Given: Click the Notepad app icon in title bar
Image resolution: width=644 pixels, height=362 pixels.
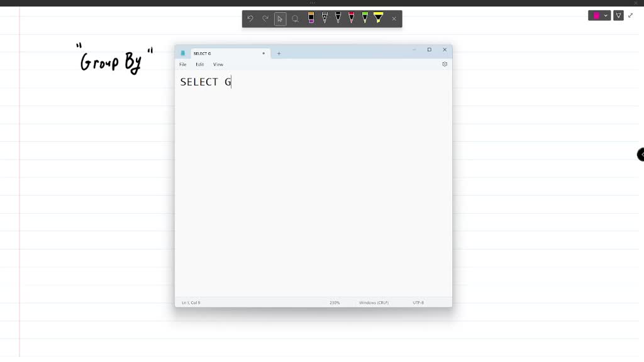Looking at the screenshot, I should pyautogui.click(x=183, y=53).
